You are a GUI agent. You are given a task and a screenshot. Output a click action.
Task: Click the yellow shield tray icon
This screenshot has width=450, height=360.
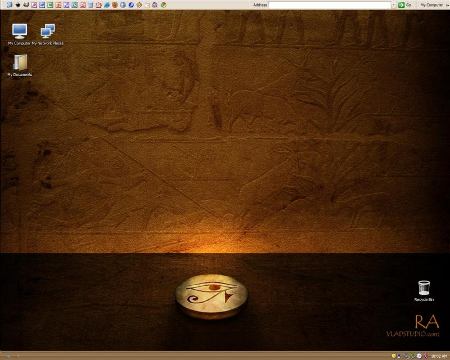[394, 356]
